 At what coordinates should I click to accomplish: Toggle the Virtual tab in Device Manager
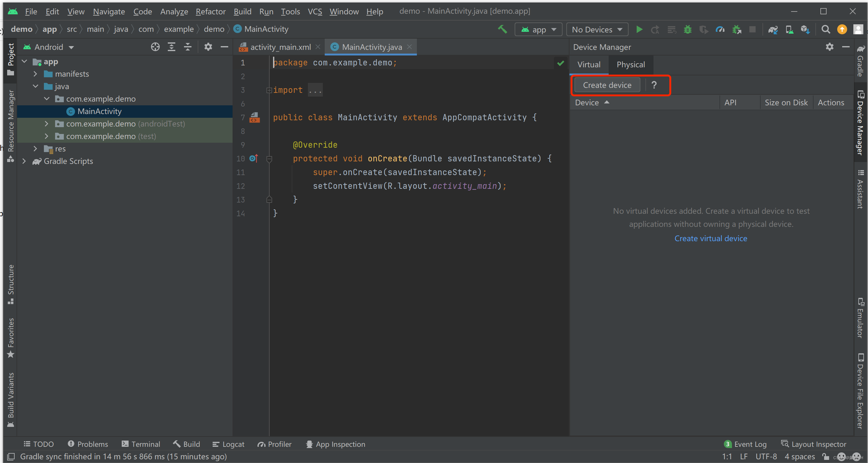coord(588,64)
